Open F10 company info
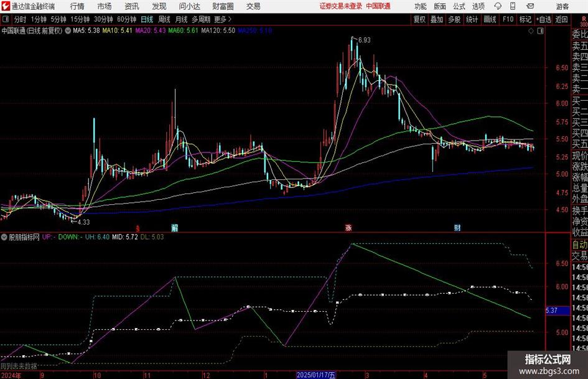 point(508,19)
